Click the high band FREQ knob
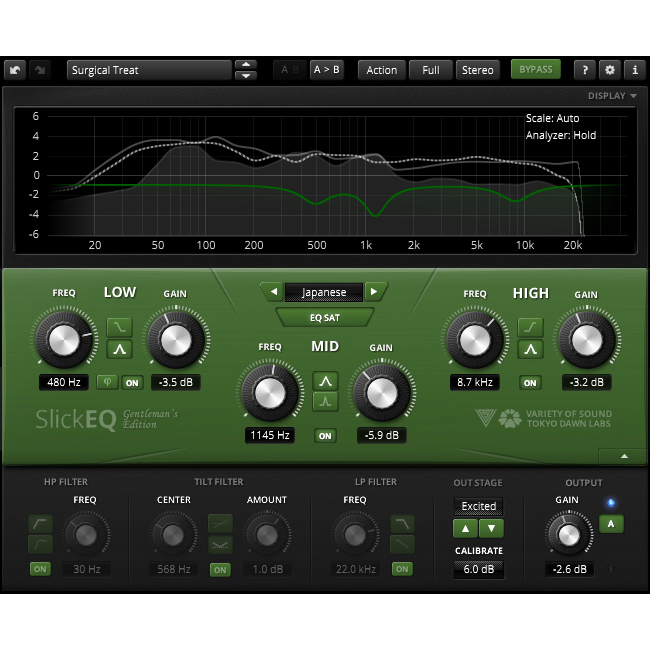Viewport: 650px width, 650px height. point(475,340)
